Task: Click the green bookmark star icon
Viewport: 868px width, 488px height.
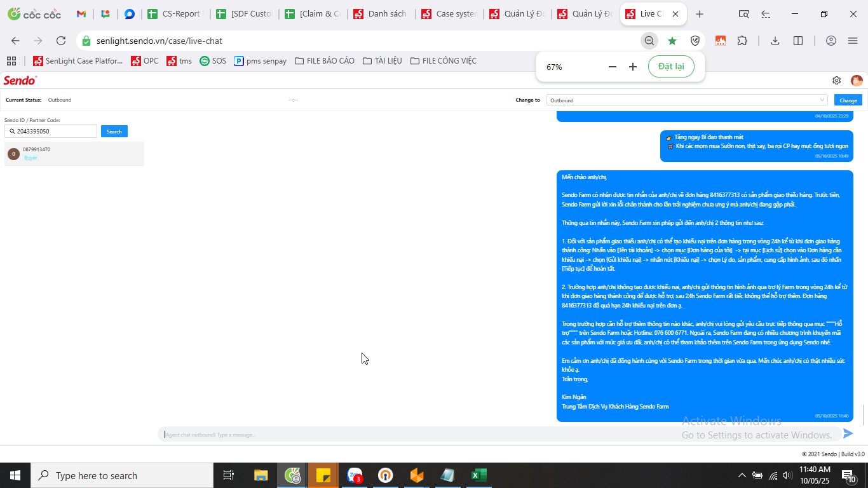Action: 672,41
